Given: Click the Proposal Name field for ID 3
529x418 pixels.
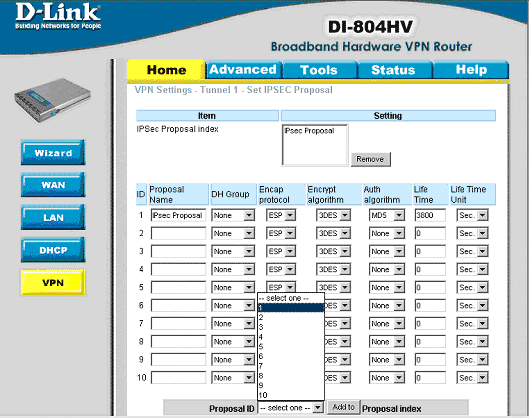Looking at the screenshot, I should (178, 251).
